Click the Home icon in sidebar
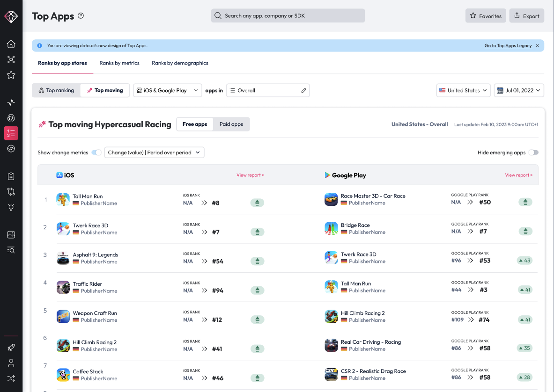Viewport: 554px width, 392px height. 11,44
